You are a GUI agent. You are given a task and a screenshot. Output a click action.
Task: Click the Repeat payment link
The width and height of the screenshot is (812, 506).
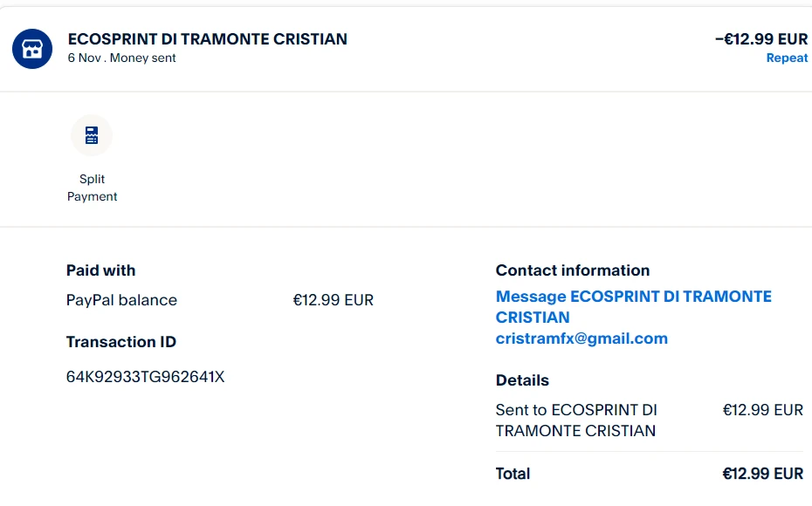[787, 58]
